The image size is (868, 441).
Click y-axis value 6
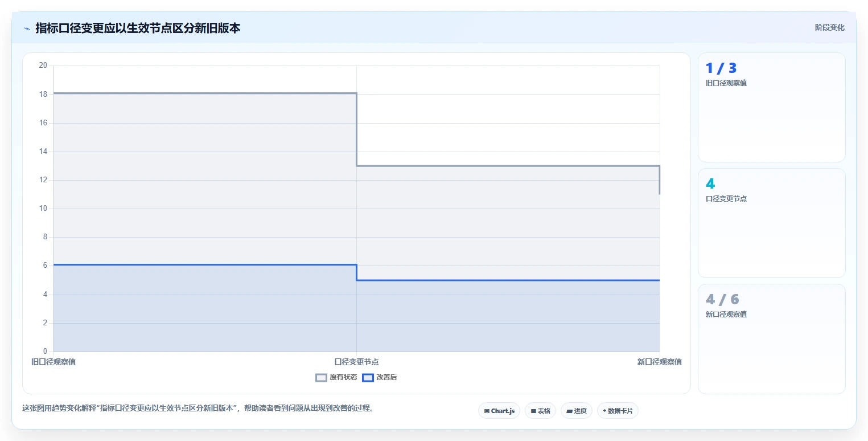tap(45, 266)
